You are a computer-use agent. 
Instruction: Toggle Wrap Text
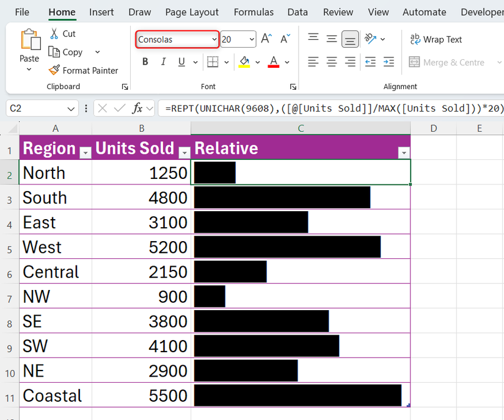(436, 39)
